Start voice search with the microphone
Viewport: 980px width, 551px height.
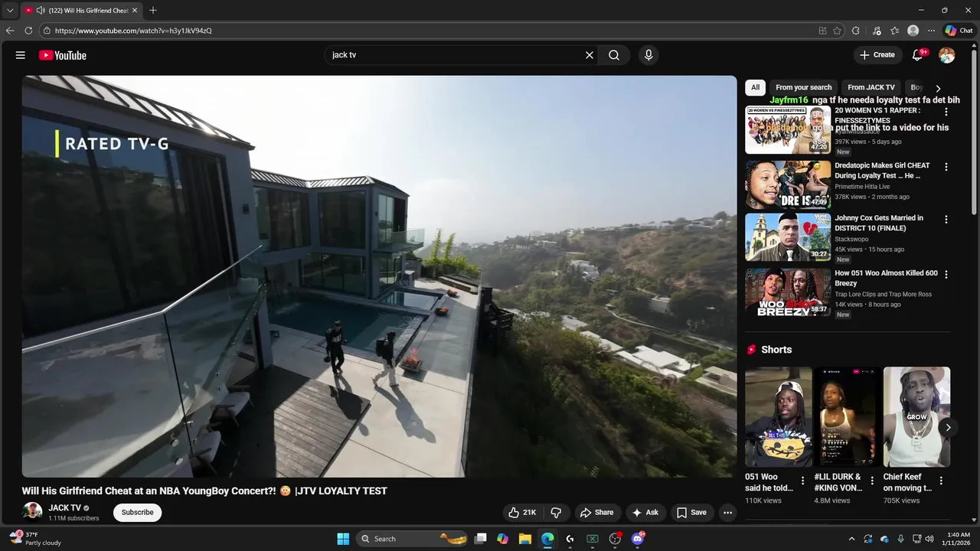(648, 55)
